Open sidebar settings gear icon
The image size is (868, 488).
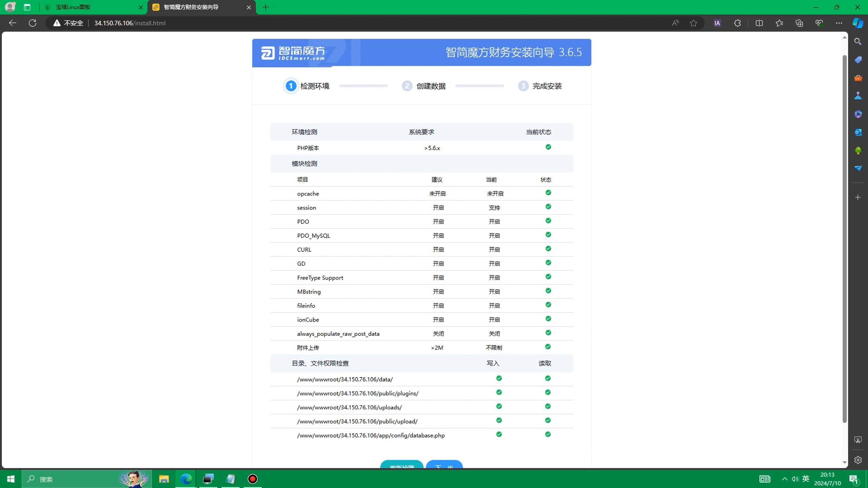[x=858, y=460]
